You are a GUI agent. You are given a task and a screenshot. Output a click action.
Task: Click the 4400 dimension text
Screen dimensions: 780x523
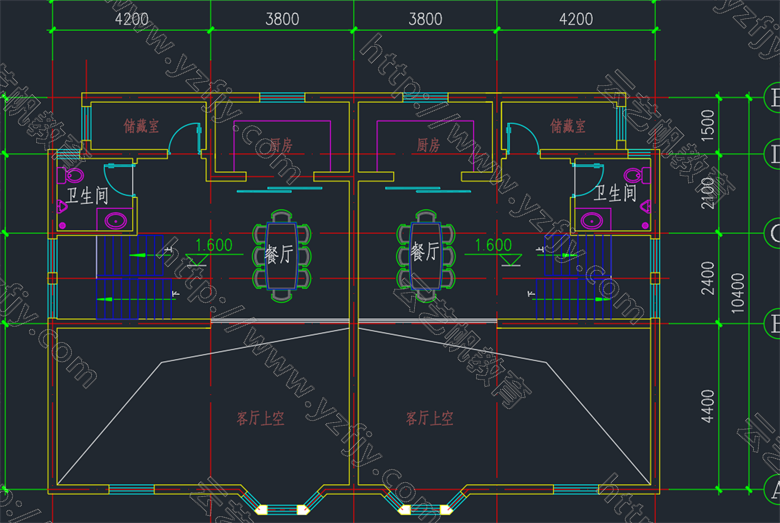[x=706, y=406]
